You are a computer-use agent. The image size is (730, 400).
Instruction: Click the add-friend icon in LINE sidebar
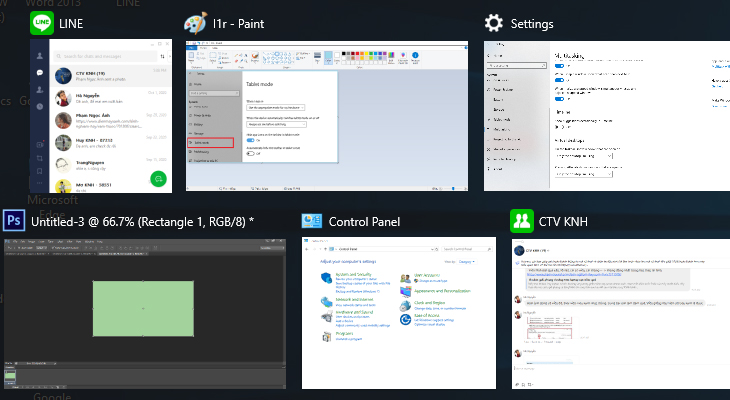coord(40,89)
